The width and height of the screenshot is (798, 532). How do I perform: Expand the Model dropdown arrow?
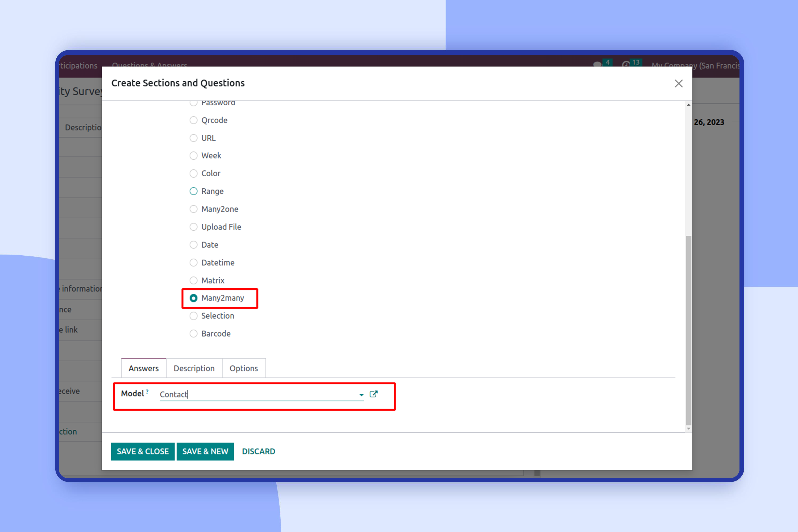coord(361,394)
